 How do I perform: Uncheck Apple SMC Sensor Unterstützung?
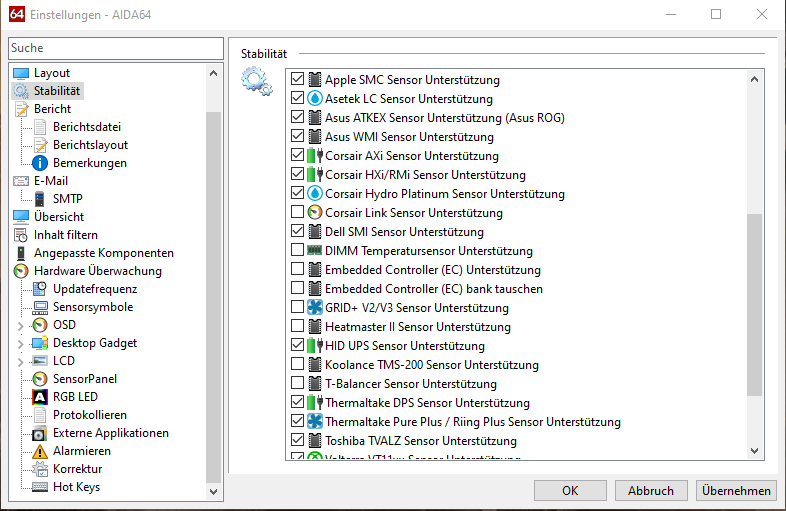click(297, 79)
